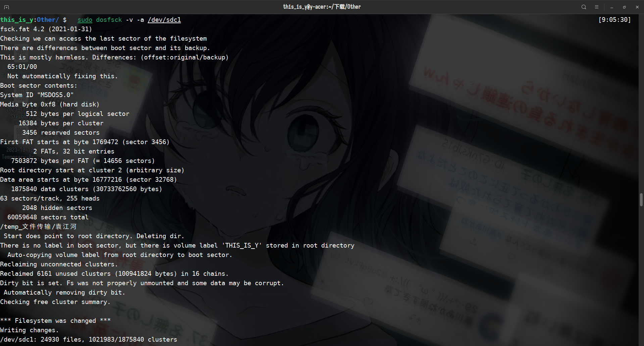Click the '/dev/sdc1: 24930 files' summary line
Image resolution: width=644 pixels, height=346 pixels.
pyautogui.click(x=89, y=340)
